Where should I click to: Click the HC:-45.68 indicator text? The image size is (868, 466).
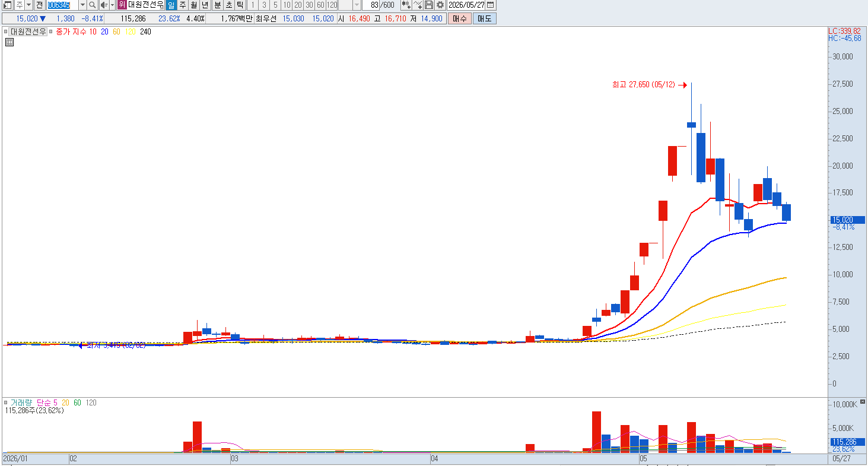845,38
